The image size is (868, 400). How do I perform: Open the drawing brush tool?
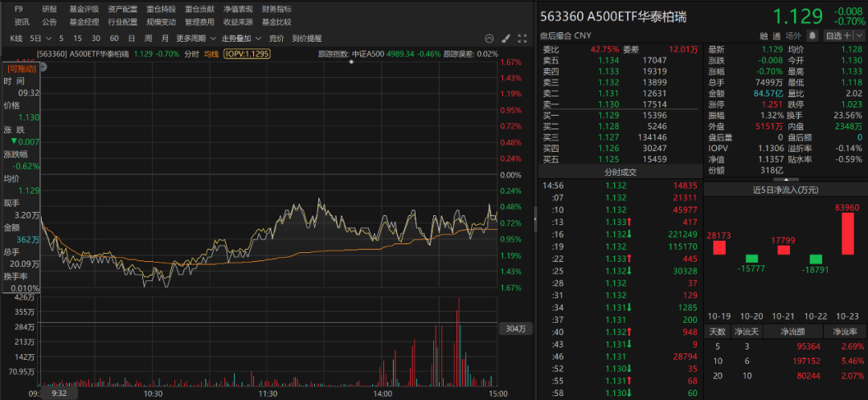tap(506, 39)
